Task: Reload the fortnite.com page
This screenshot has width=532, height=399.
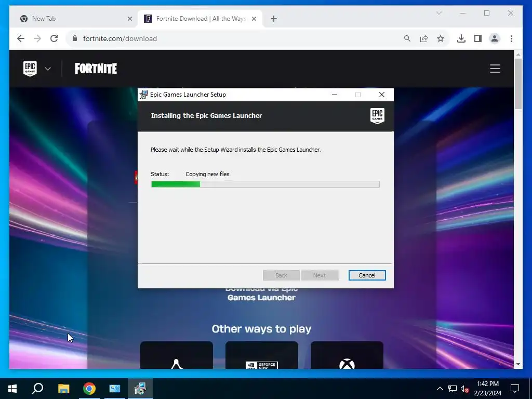Action: pos(54,38)
